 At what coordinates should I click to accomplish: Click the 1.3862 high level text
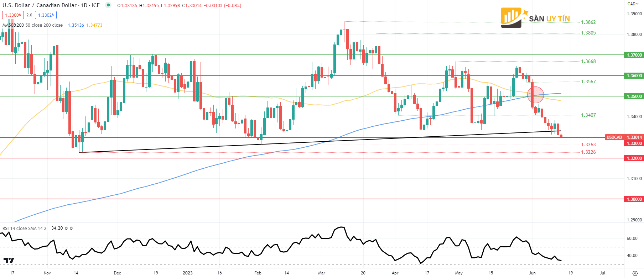pos(588,22)
